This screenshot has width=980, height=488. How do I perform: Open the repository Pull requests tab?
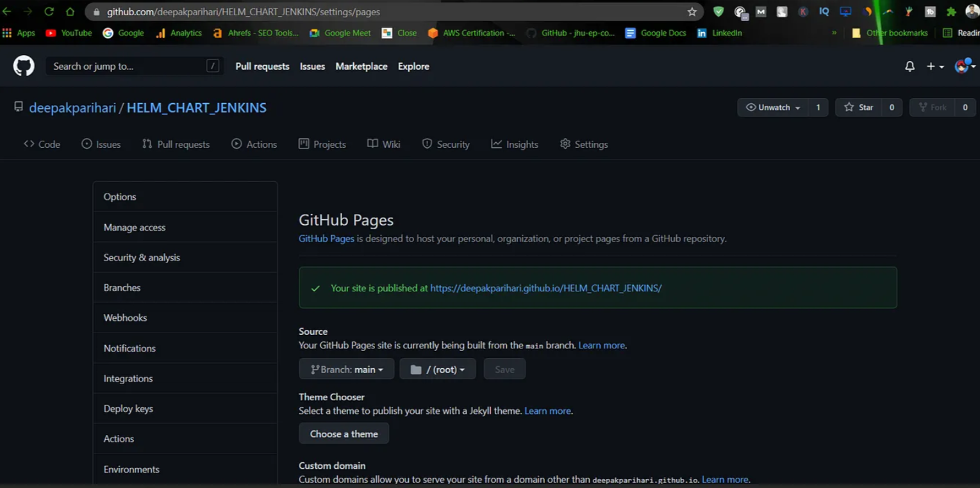[x=176, y=144]
